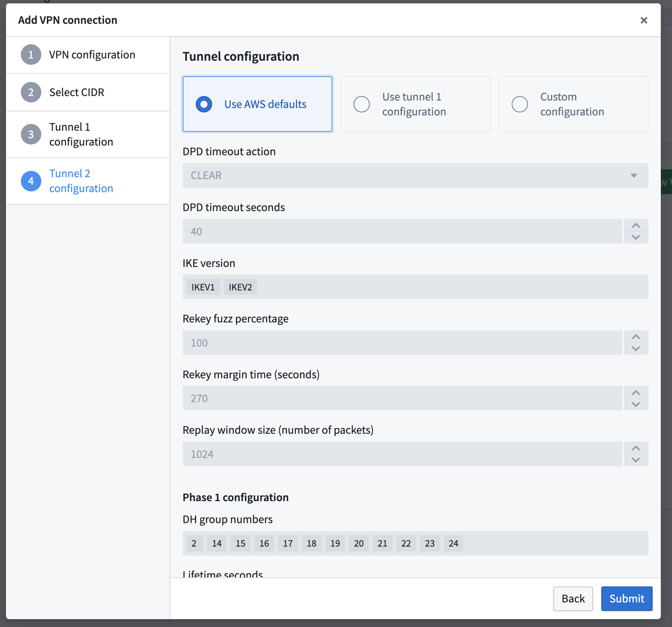Go back to the VPN configuration step
Image resolution: width=672 pixels, height=627 pixels.
tap(92, 54)
